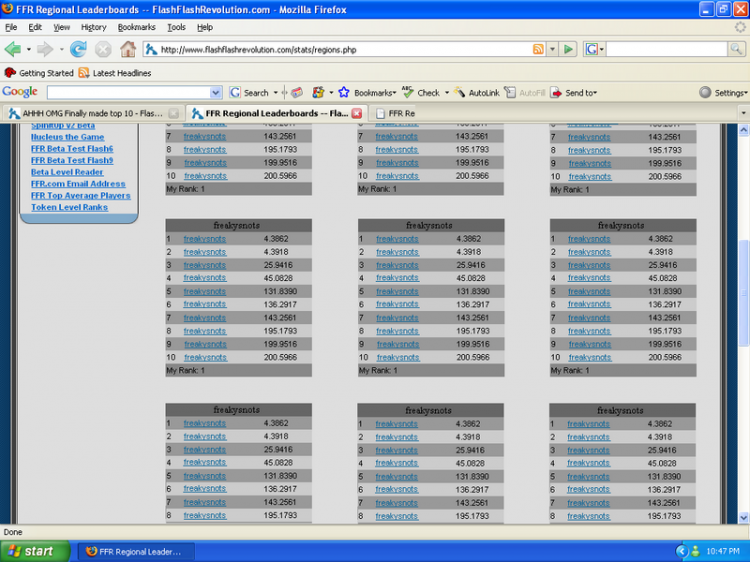The image size is (750, 562).
Task: Open the Home page icon
Action: tap(128, 49)
